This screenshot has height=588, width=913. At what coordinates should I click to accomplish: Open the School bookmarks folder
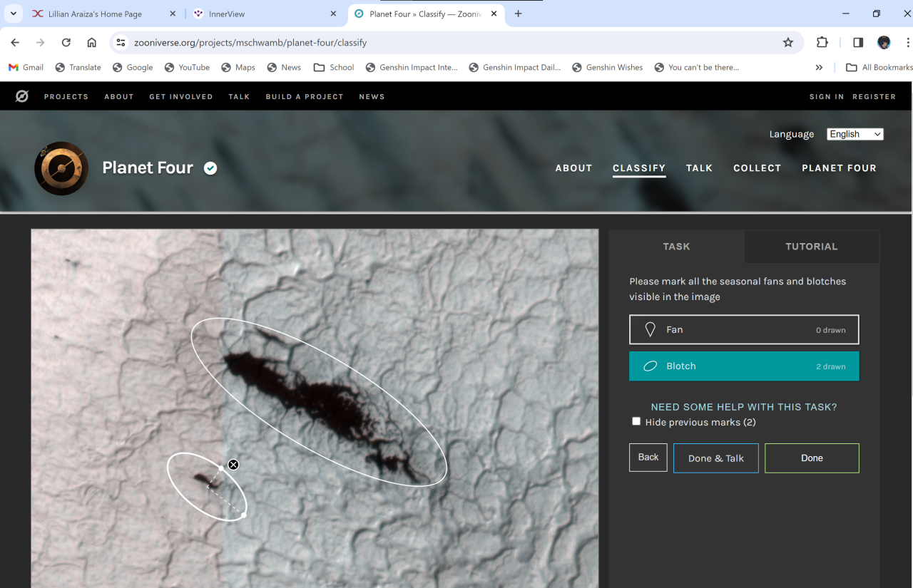pos(334,67)
